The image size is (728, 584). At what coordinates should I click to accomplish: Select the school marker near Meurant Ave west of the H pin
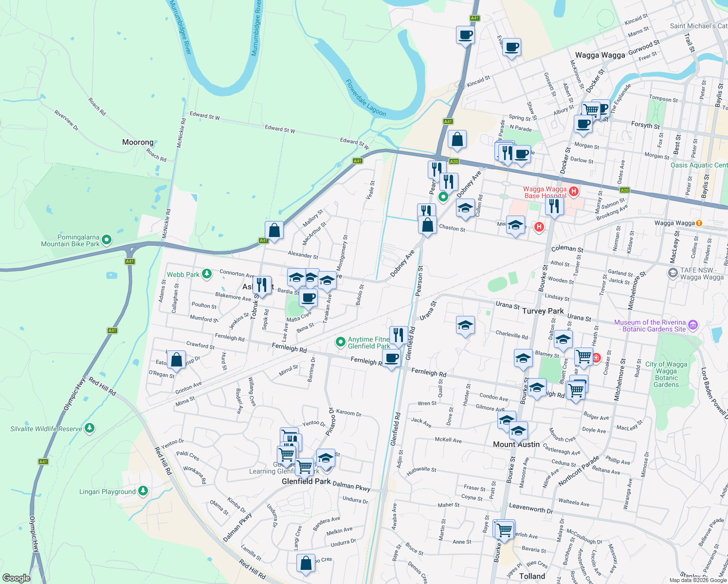(x=515, y=225)
